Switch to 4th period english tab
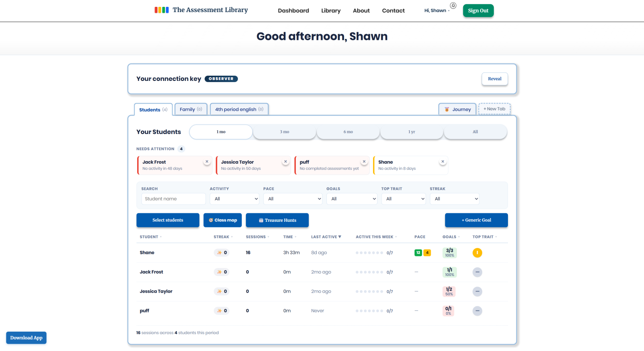644x351 pixels. (x=239, y=109)
